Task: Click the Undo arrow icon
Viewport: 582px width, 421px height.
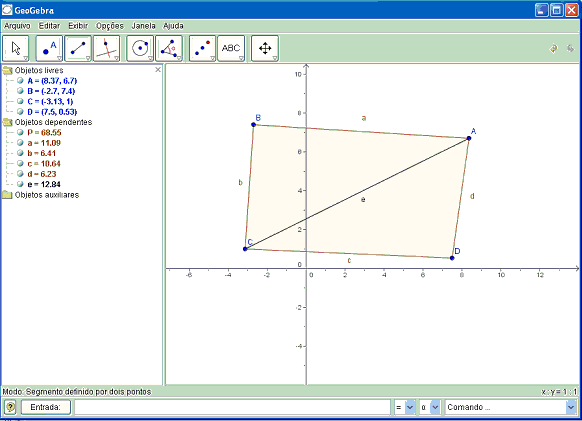Action: tap(553, 49)
